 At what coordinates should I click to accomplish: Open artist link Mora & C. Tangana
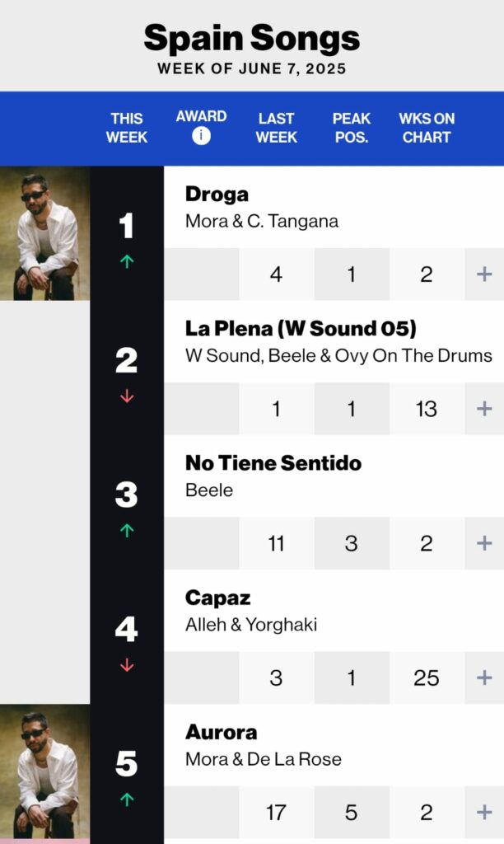261,221
